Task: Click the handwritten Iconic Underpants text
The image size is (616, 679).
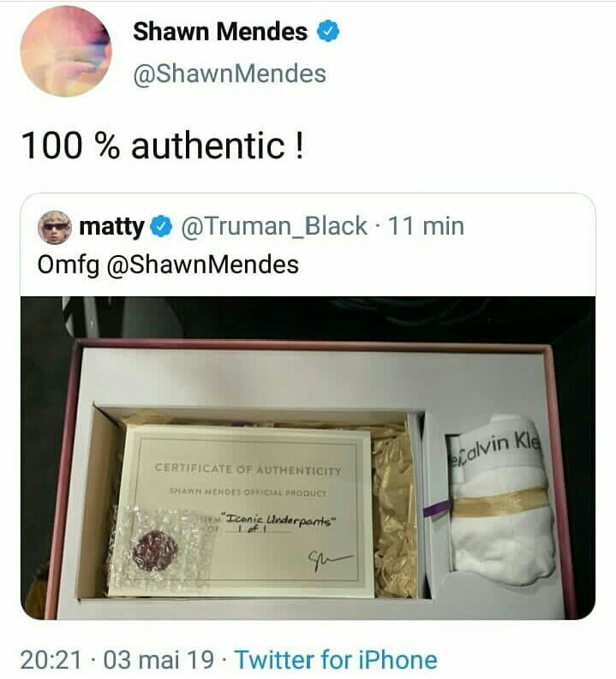Action: [x=279, y=520]
